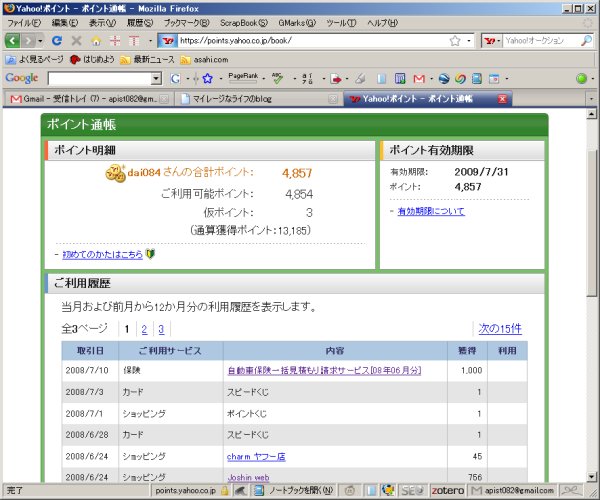The height and width of the screenshot is (500, 600).
Task: Click the Google toolbar G search icon
Action: pyautogui.click(x=175, y=79)
